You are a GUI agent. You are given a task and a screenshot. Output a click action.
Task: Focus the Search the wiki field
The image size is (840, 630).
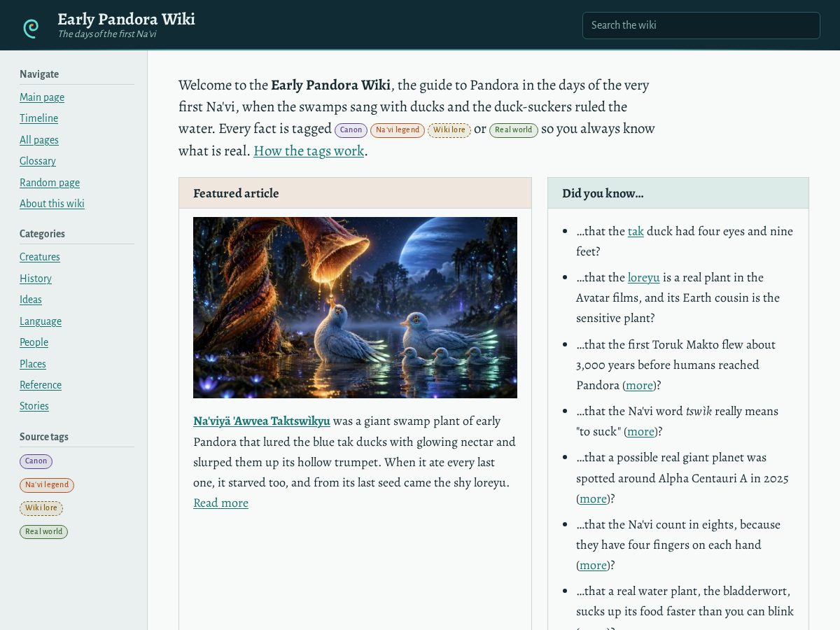pos(701,25)
